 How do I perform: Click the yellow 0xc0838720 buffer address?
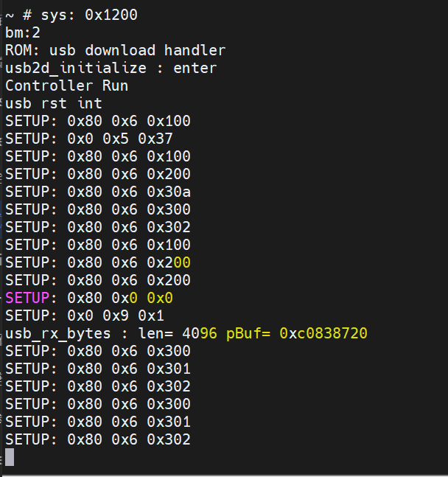pos(323,333)
